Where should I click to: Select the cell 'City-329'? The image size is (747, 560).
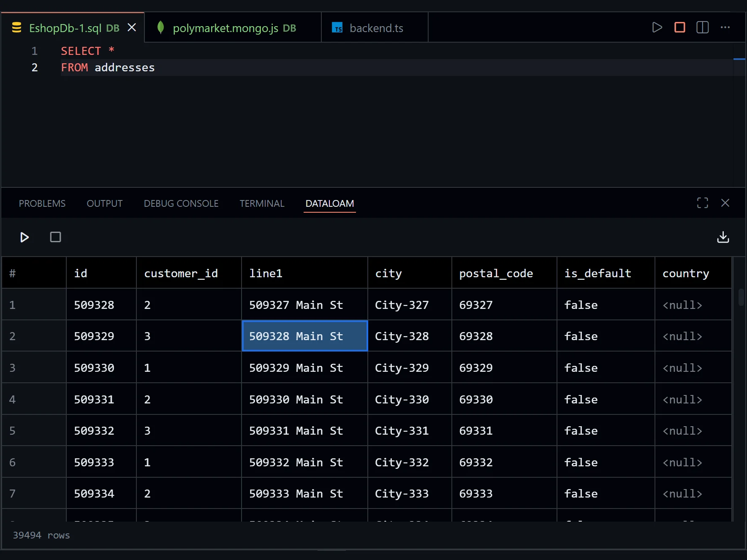410,368
